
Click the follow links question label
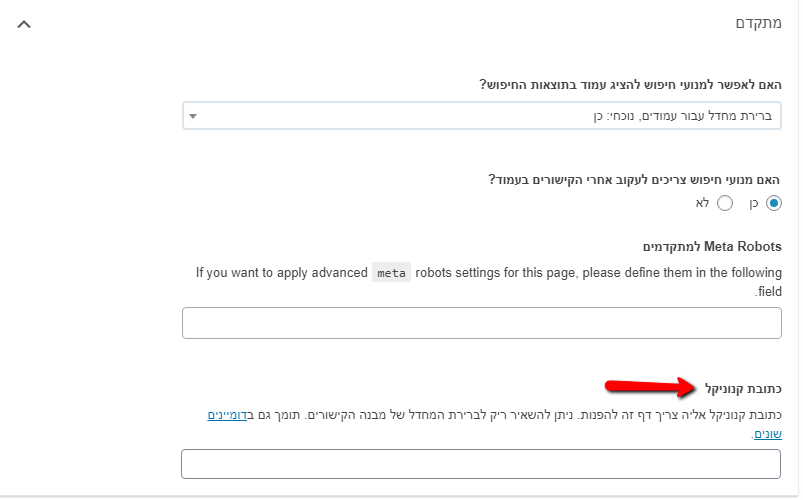tap(635, 179)
